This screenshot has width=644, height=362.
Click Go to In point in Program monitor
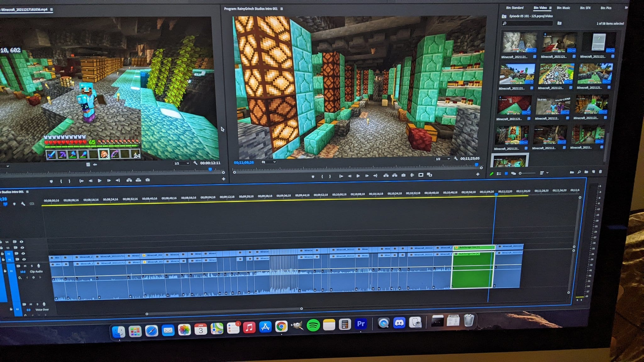pos(341,176)
